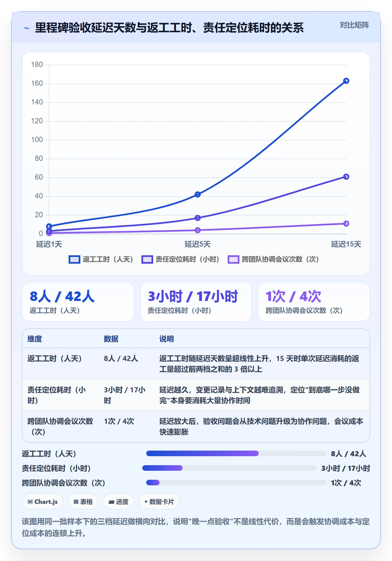Toggle 责任定位耗时（小时） legend swatch
Screen dimensions: 392x561
pyautogui.click(x=147, y=259)
